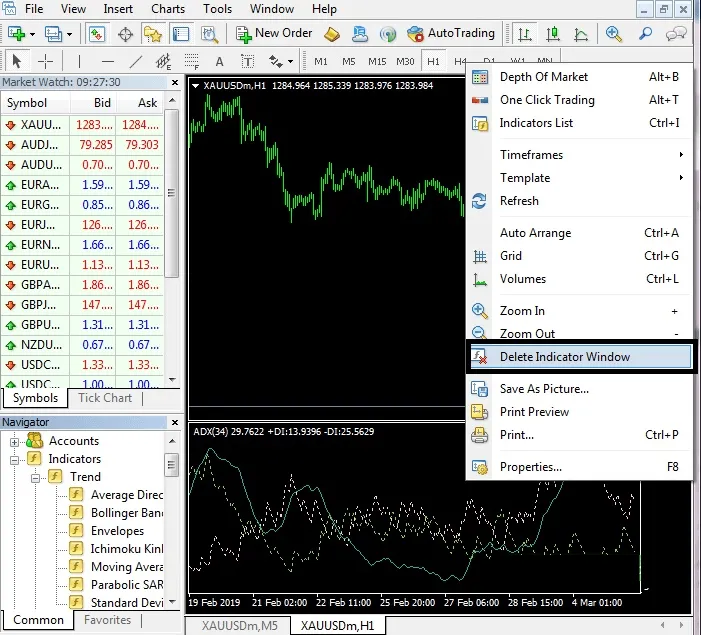This screenshot has height=635, width=701.
Task: Select the cursor arrow tool
Action: coord(17,61)
